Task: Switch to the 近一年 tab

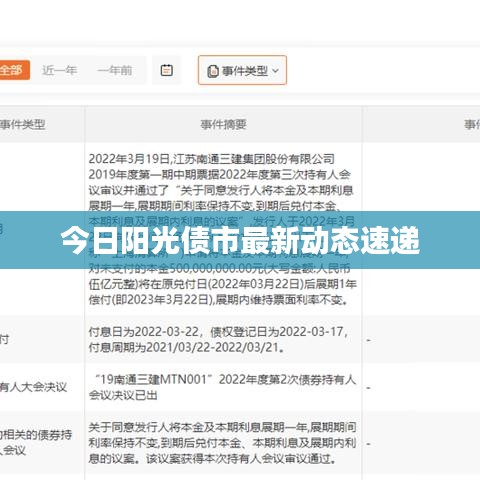Action: tap(60, 70)
